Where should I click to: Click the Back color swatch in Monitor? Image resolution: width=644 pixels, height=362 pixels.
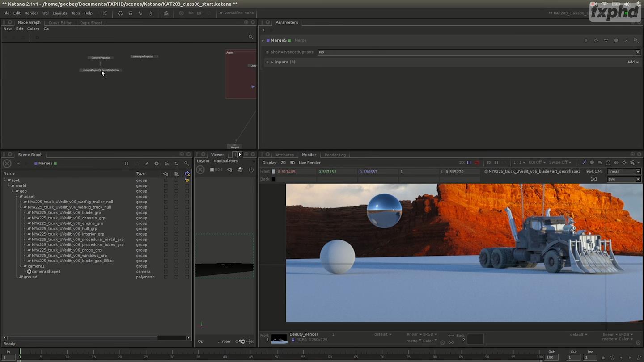pos(273,179)
